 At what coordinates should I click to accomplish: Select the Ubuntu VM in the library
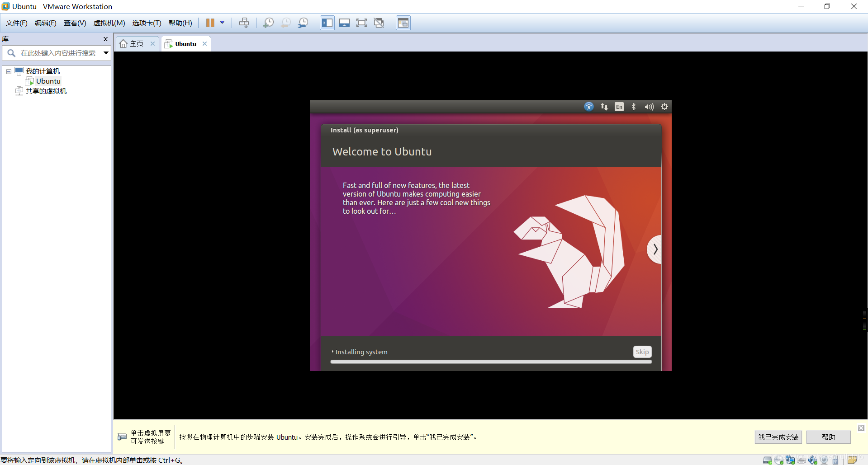coord(48,81)
